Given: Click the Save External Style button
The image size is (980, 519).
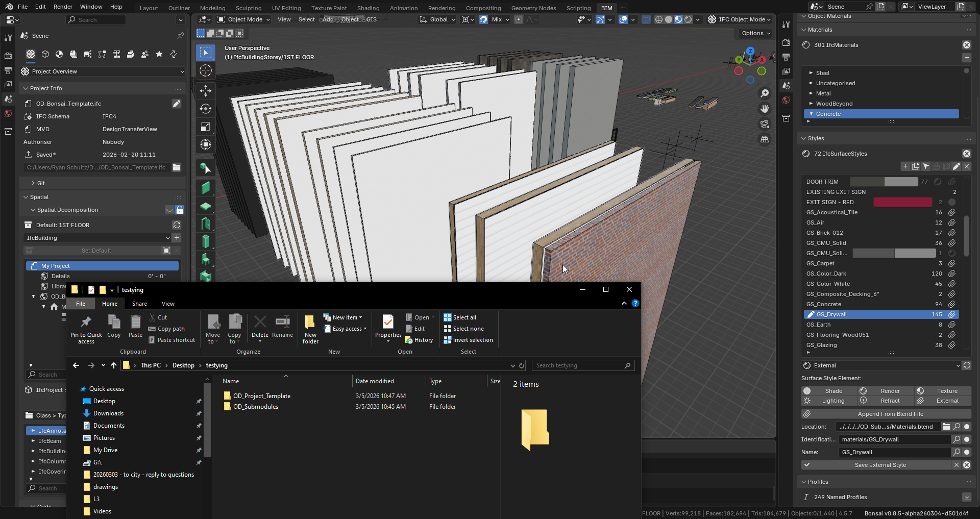Looking at the screenshot, I should click(x=880, y=465).
